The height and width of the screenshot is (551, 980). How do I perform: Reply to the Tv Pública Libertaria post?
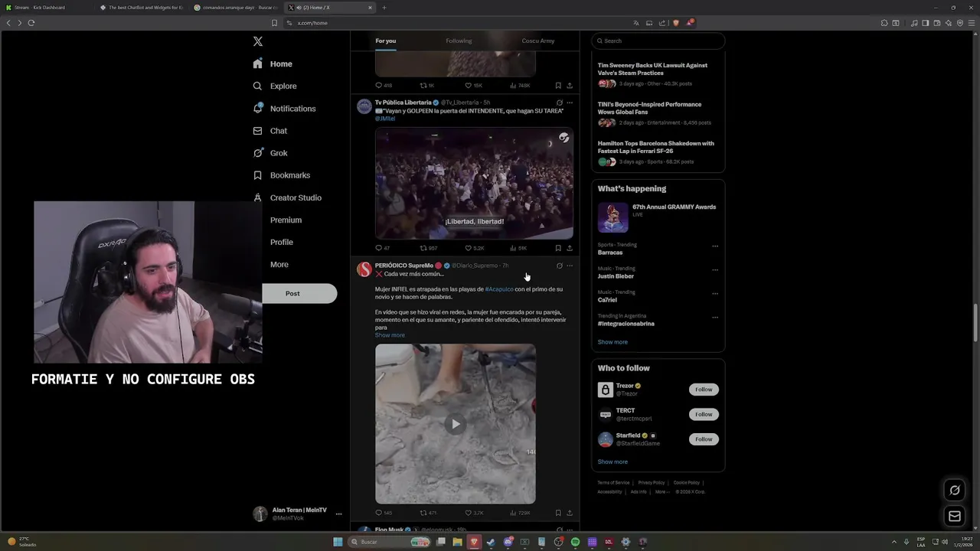(x=382, y=248)
